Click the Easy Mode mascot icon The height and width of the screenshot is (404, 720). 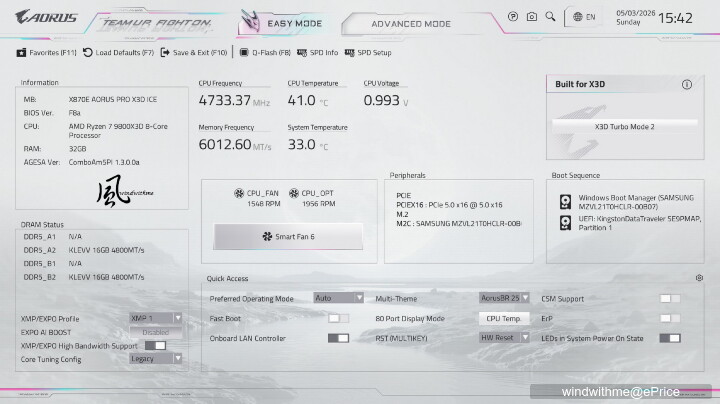coord(250,21)
